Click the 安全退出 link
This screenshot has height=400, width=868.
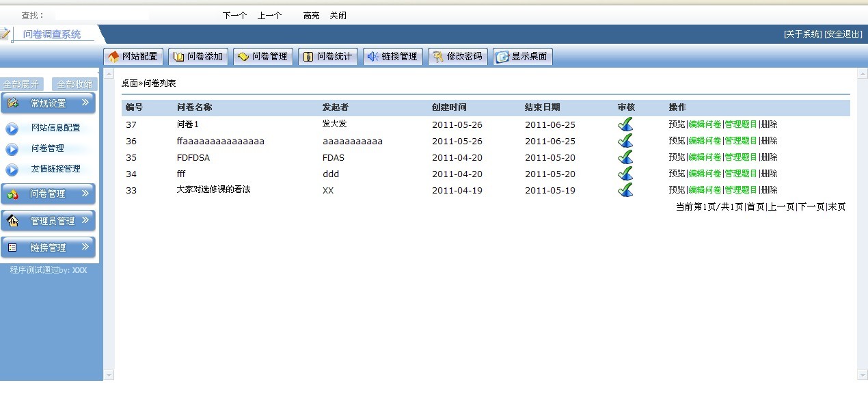[843, 34]
